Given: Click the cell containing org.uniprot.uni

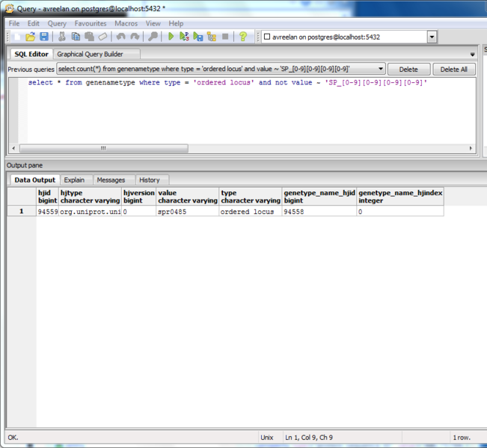Looking at the screenshot, I should (x=90, y=212).
